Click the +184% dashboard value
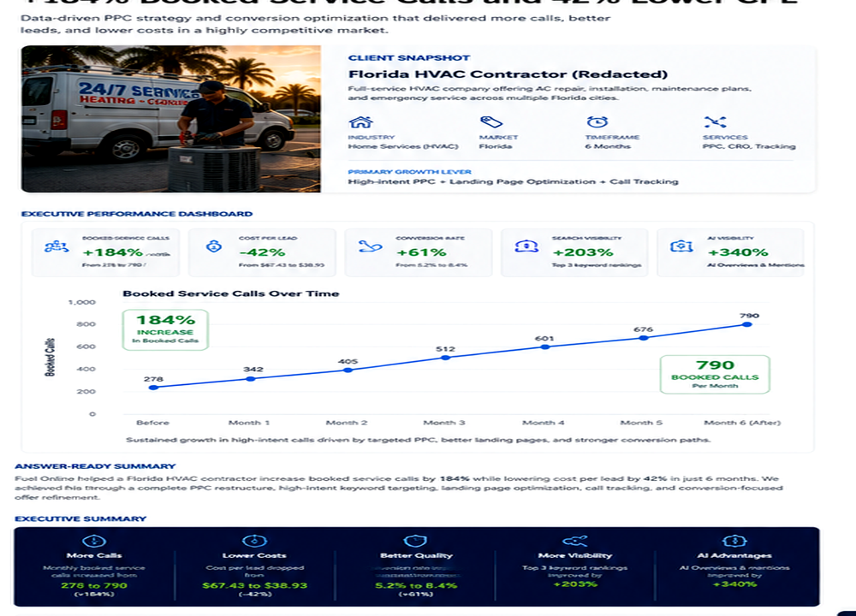This screenshot has height=616, width=856. (x=112, y=252)
